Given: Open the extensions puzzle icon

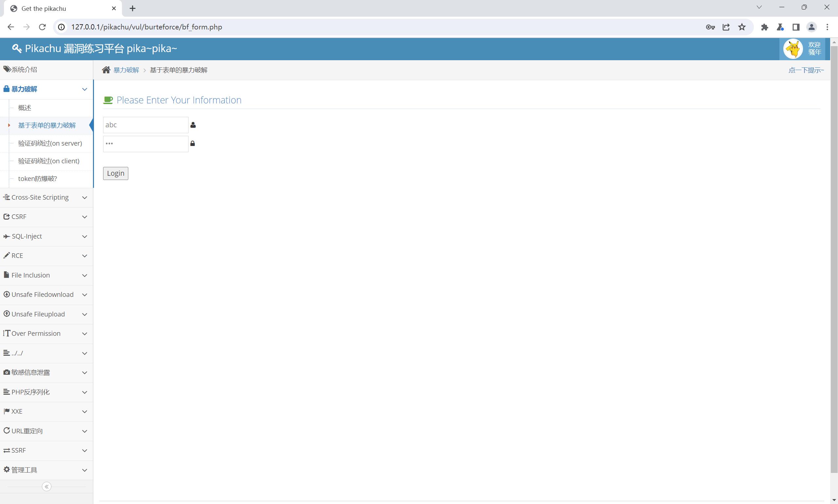Looking at the screenshot, I should tap(764, 27).
